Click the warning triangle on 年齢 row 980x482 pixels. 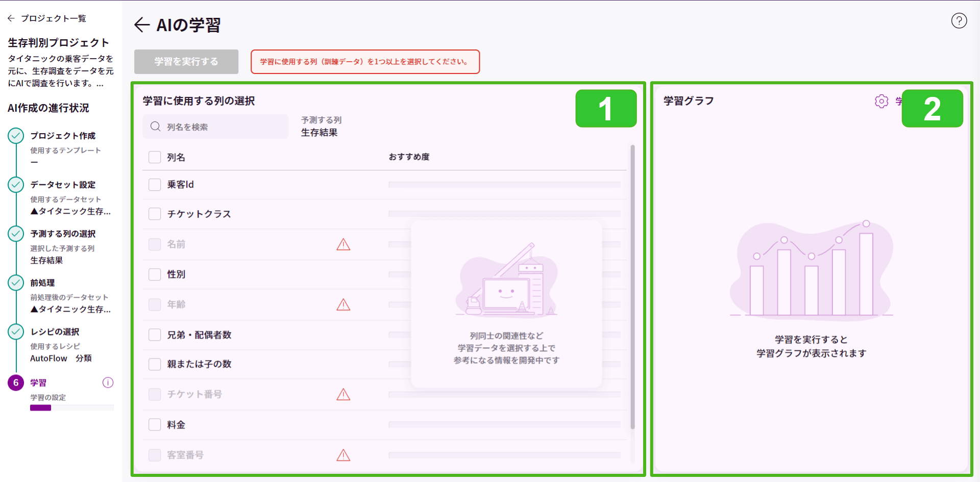(x=344, y=305)
